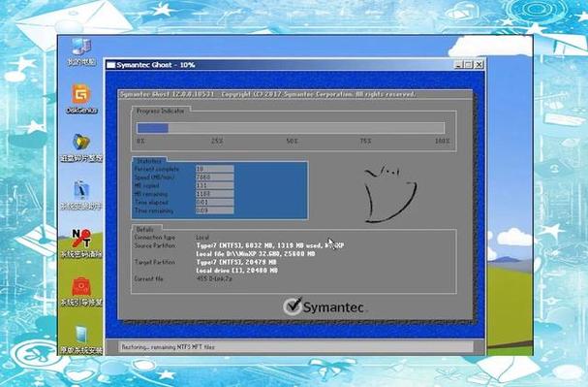Click the Ghost restore progress bar
Viewport: 588px width, 387px height.
click(291, 128)
